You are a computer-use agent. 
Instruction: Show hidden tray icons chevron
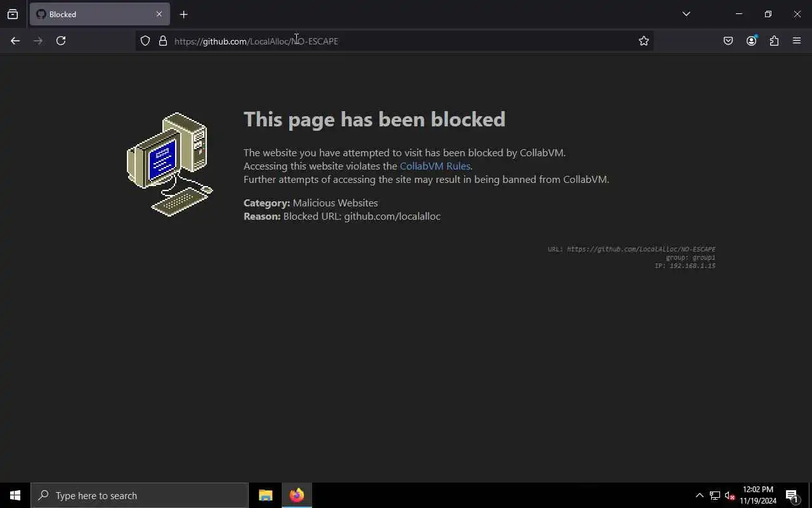700,495
